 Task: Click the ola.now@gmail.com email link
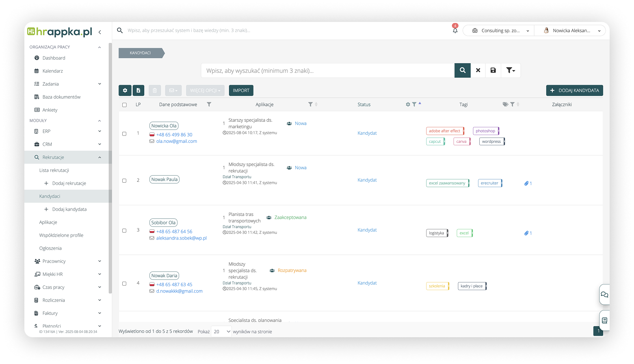point(176,141)
